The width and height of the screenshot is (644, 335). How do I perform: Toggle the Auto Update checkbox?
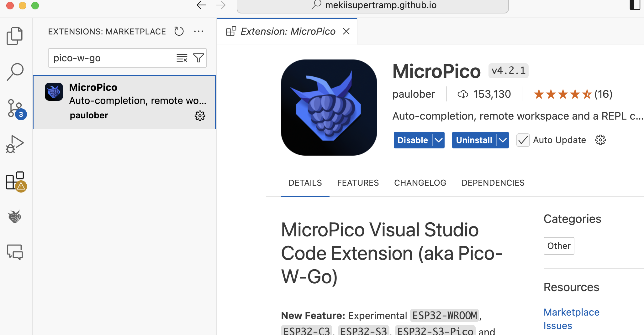[523, 140]
